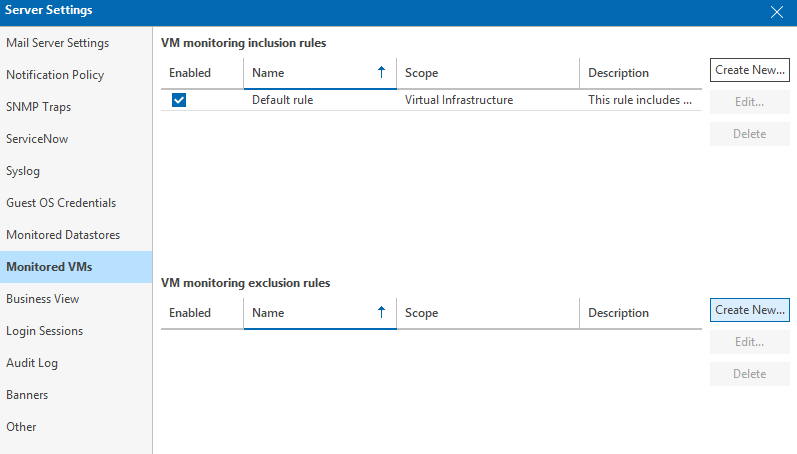The height and width of the screenshot is (454, 797).
Task: Delete the selected exclusion rule
Action: tap(750, 374)
